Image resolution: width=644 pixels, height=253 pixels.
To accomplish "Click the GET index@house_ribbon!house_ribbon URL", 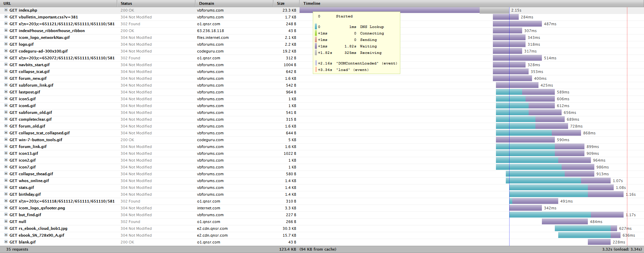I will click(47, 31).
